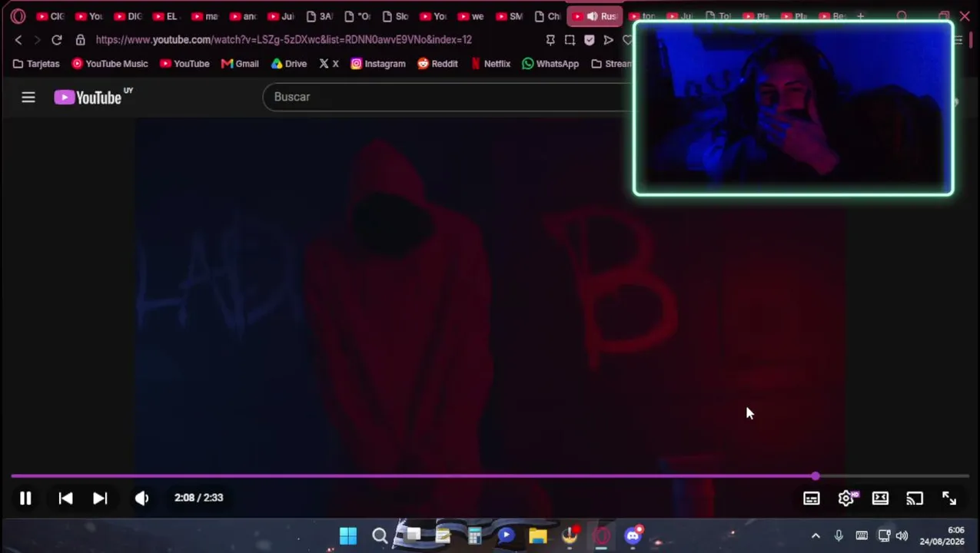Screen dimensions: 980x553
Task: Exit fullscreen mode
Action: click(x=949, y=498)
